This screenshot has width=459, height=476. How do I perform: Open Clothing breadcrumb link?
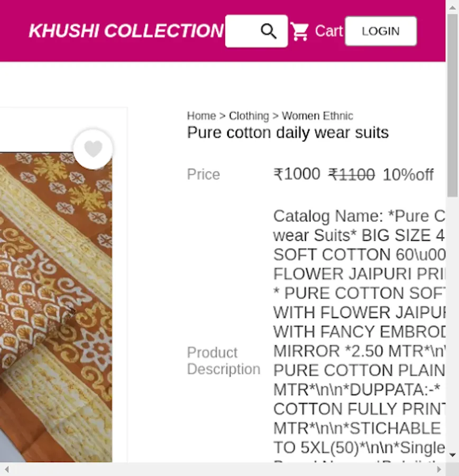point(249,116)
